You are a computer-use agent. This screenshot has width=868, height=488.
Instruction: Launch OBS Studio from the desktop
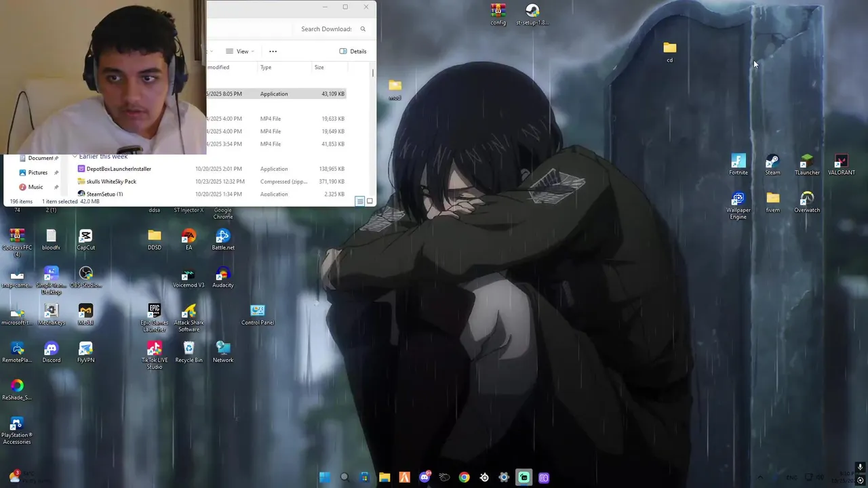tap(85, 277)
